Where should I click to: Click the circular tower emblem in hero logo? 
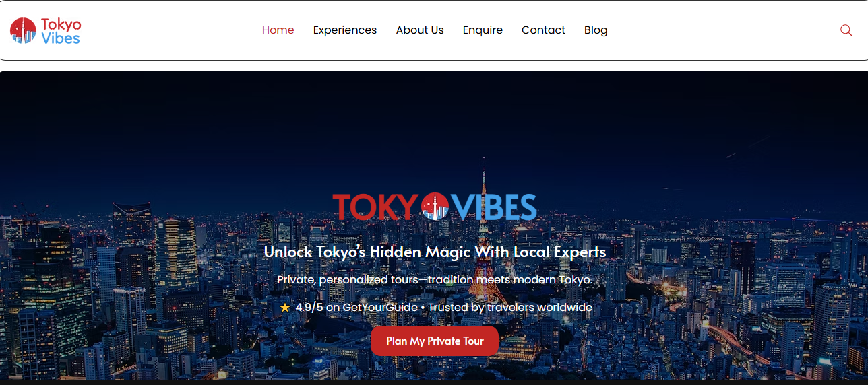click(435, 207)
